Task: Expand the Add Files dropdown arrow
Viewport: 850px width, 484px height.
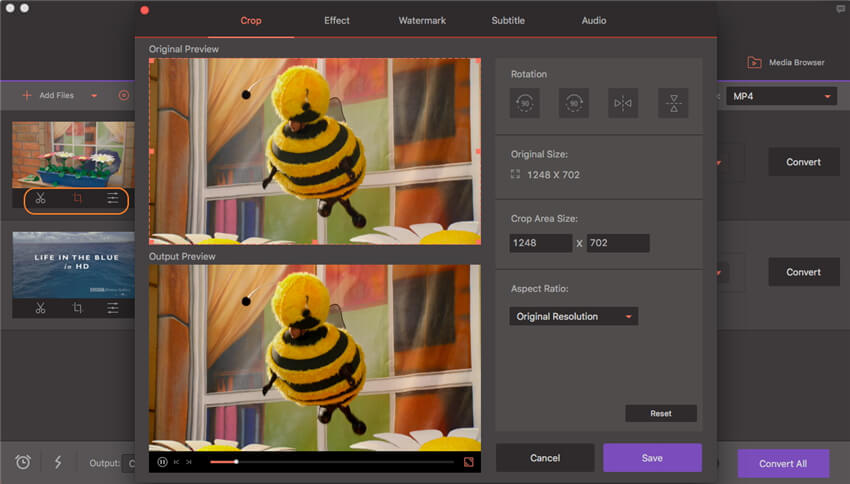Action: [94, 96]
